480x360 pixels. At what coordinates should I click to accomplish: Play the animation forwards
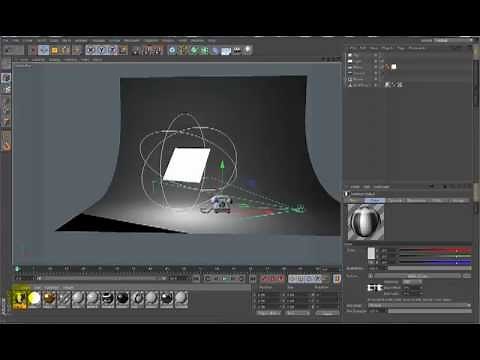(224, 278)
